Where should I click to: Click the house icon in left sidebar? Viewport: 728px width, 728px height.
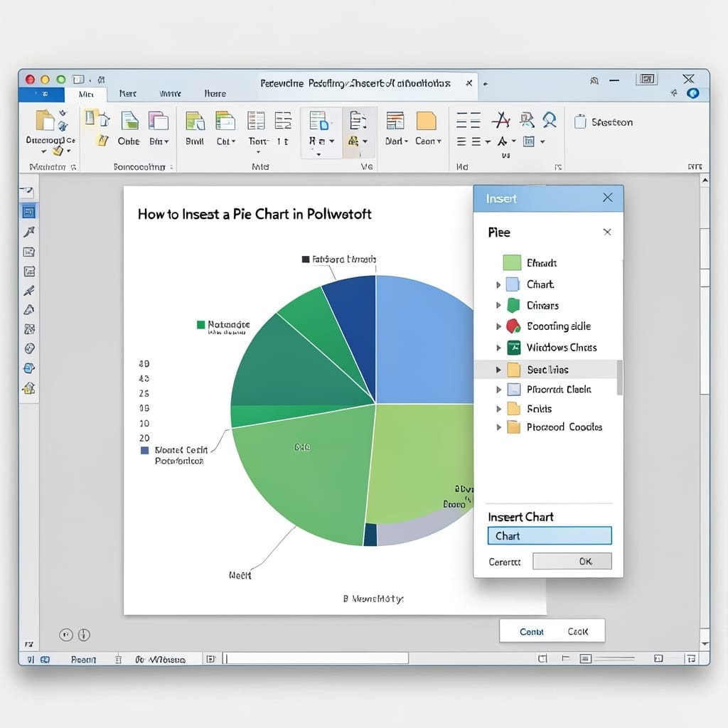point(28,387)
